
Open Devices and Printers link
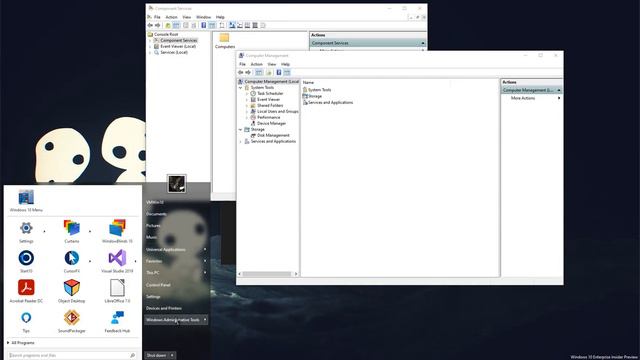[x=164, y=308]
